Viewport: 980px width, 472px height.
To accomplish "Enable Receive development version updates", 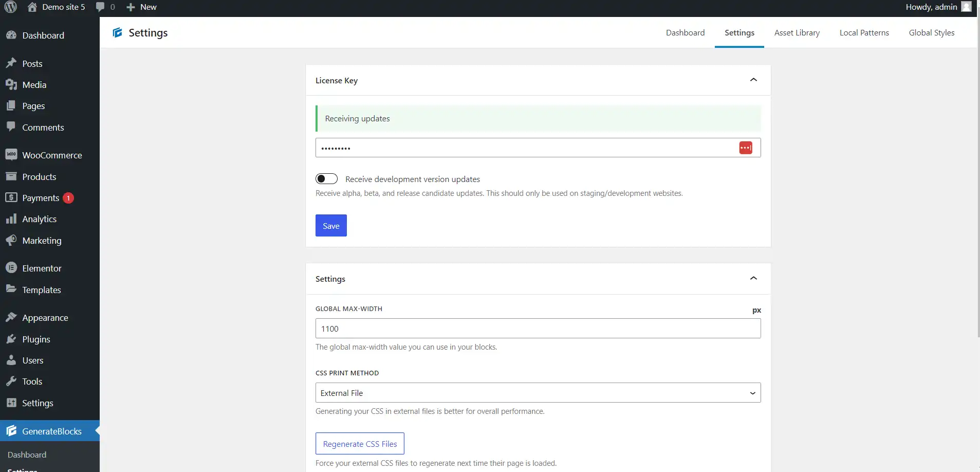I will click(x=327, y=178).
